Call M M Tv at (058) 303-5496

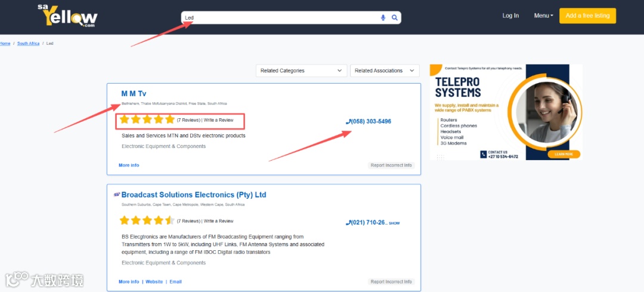point(369,122)
